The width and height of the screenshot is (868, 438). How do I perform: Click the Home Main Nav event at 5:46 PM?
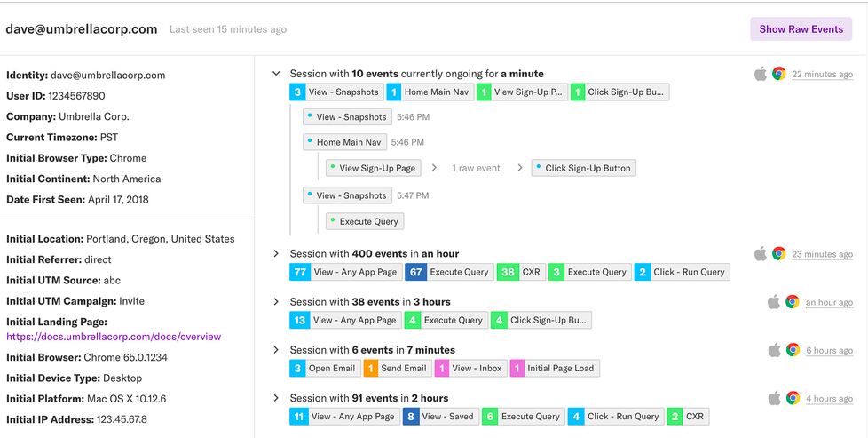pos(344,142)
